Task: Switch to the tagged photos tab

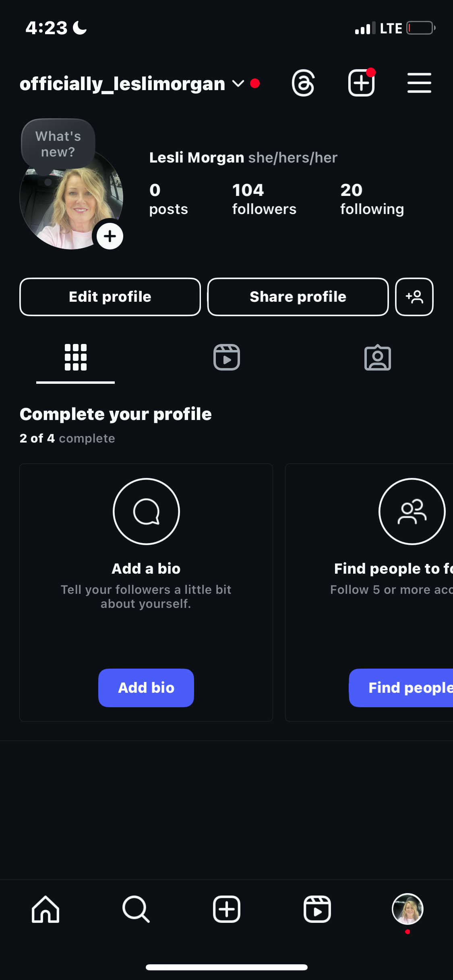Action: (x=378, y=357)
